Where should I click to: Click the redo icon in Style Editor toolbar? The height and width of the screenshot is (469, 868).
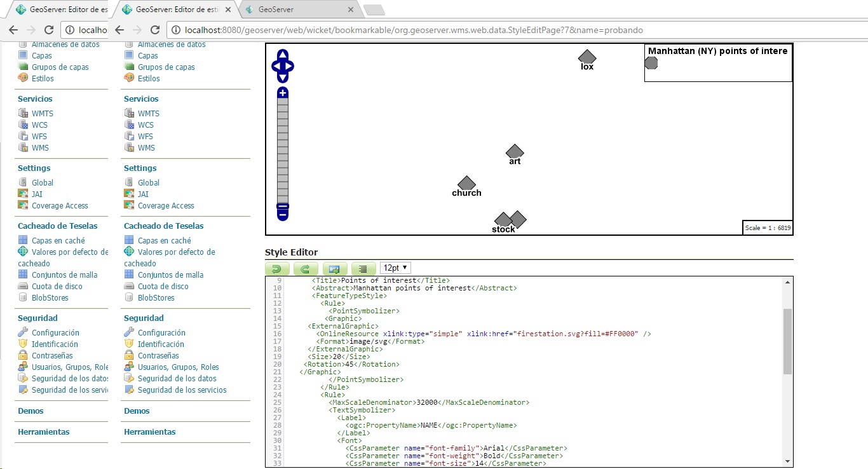(306, 268)
